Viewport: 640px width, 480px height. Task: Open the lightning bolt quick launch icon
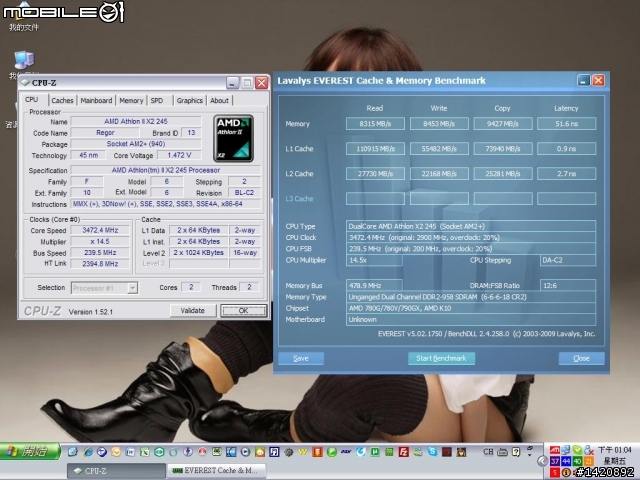187,452
